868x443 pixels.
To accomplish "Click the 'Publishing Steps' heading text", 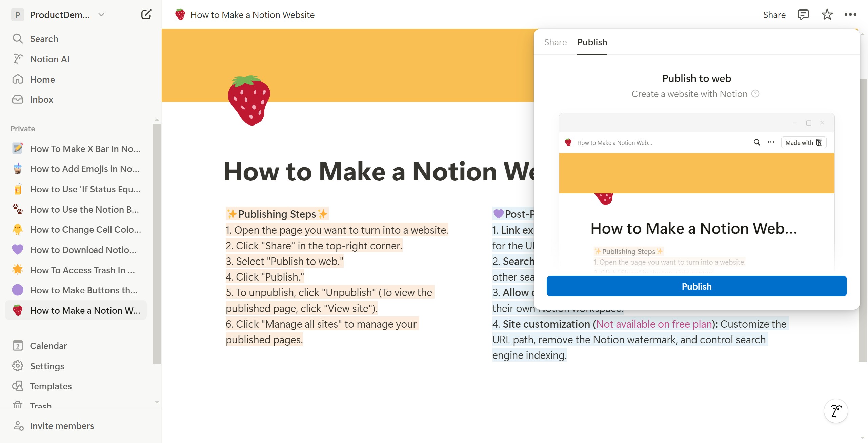I will click(277, 214).
